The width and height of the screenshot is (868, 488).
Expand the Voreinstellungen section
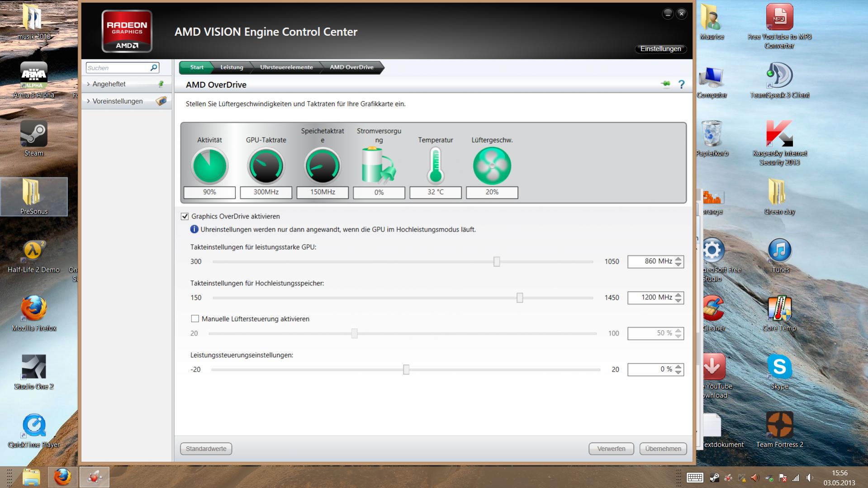coord(127,101)
